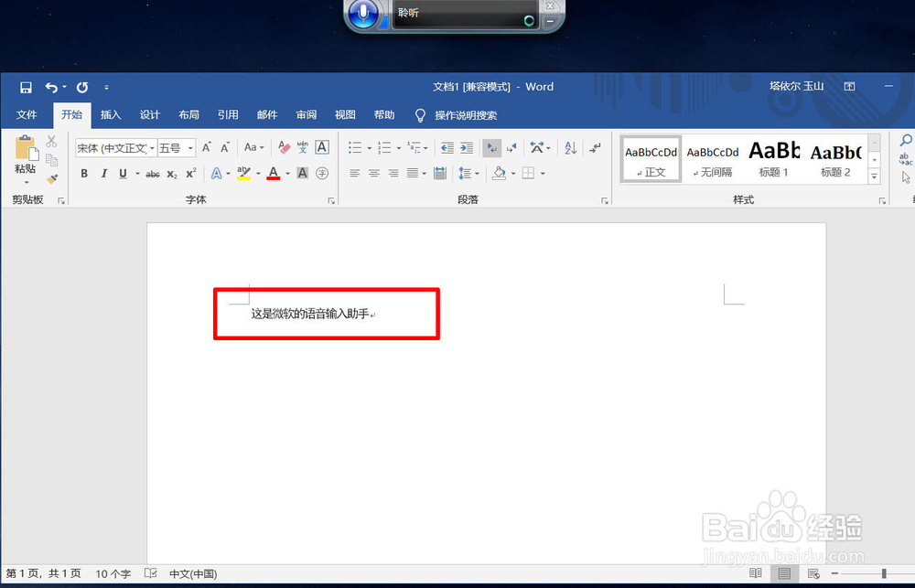Image resolution: width=915 pixels, height=588 pixels.
Task: Open the borders dropdown arrow
Action: pyautogui.click(x=543, y=174)
